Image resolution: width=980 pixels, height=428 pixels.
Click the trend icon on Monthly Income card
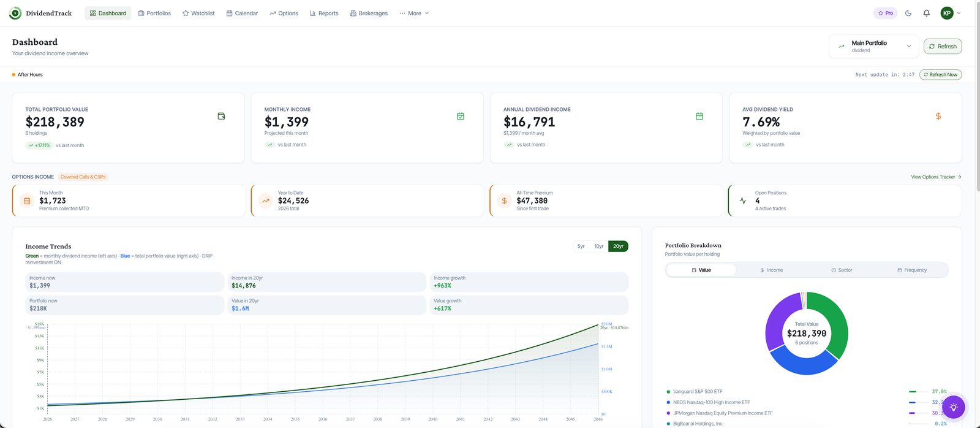(269, 145)
